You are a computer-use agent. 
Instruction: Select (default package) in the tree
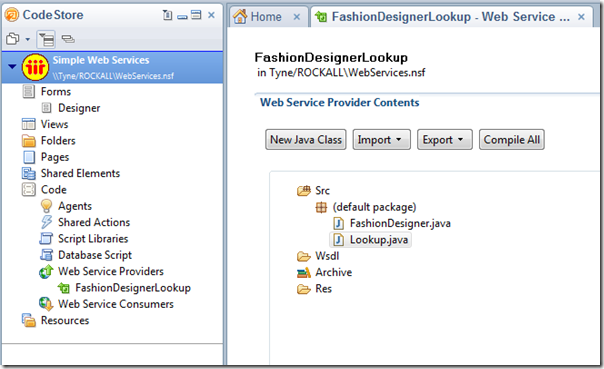[x=374, y=207]
